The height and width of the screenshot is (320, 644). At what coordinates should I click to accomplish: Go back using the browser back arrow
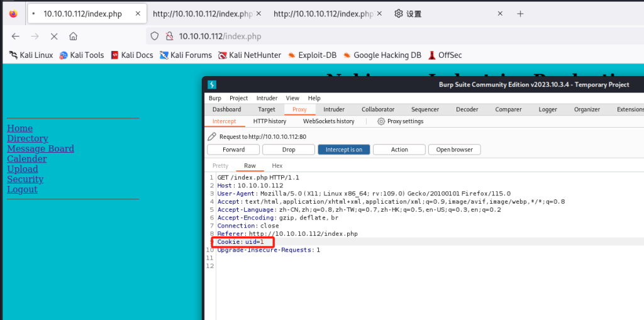click(16, 36)
